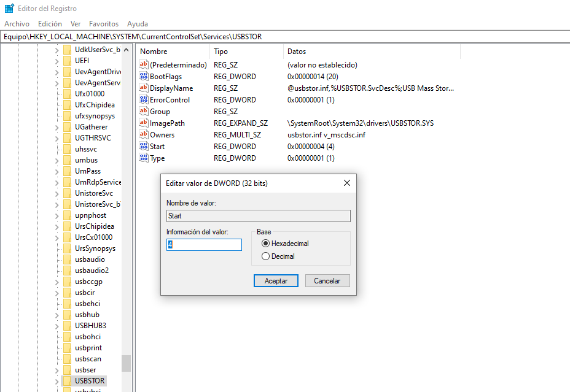Expand the UmRdpService key arrow

[x=57, y=182]
